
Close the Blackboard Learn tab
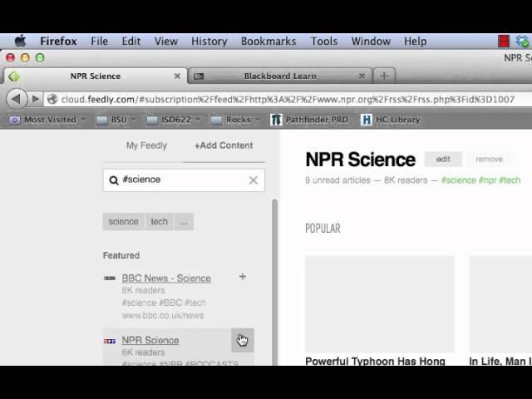(x=362, y=76)
